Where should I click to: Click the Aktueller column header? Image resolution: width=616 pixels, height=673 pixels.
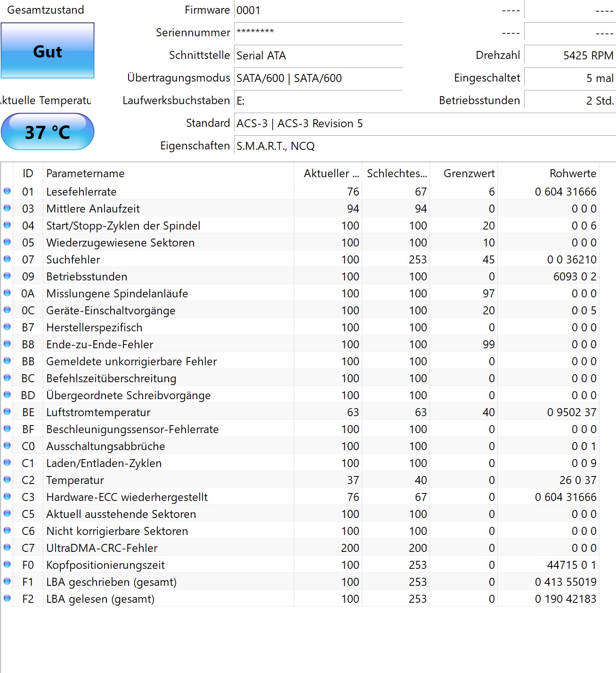(x=328, y=173)
